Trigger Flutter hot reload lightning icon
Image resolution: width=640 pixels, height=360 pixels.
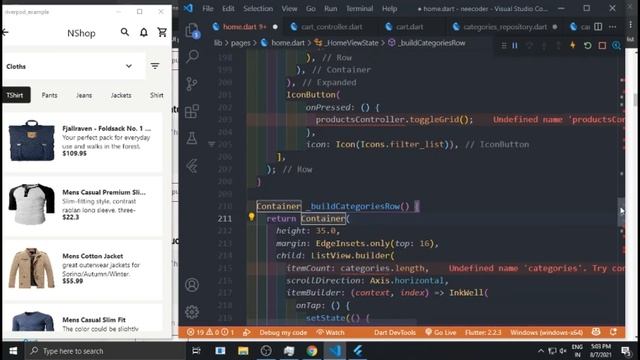(x=573, y=45)
